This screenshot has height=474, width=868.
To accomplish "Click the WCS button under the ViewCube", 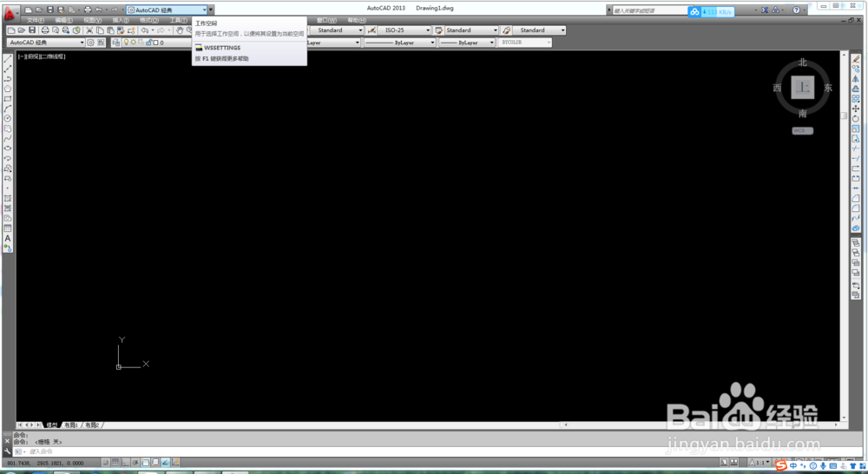I will [x=802, y=131].
